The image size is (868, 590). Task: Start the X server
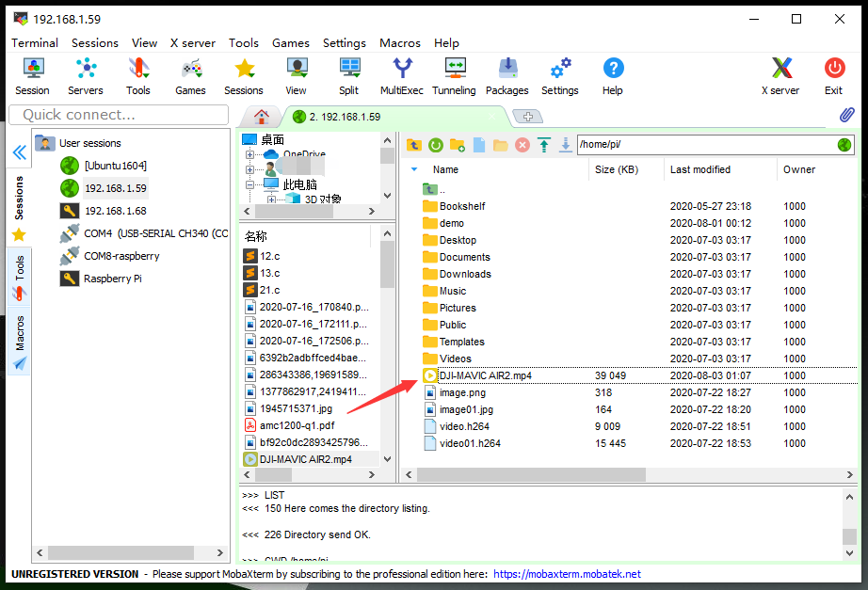coord(782,75)
